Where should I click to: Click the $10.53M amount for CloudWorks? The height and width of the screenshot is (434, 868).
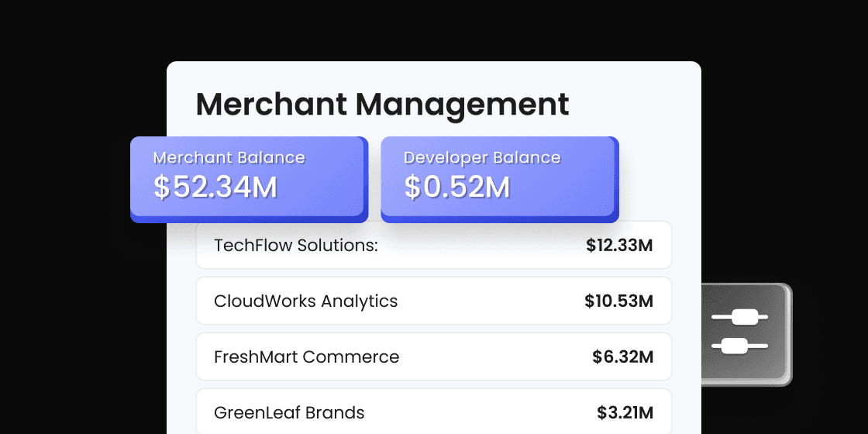(x=618, y=301)
